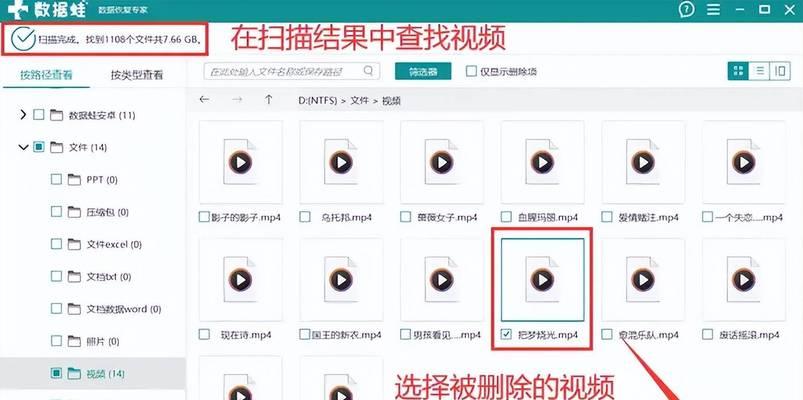Click the 一个失恋....mp4 file name
Screen dimensions: 803x400
[748, 218]
